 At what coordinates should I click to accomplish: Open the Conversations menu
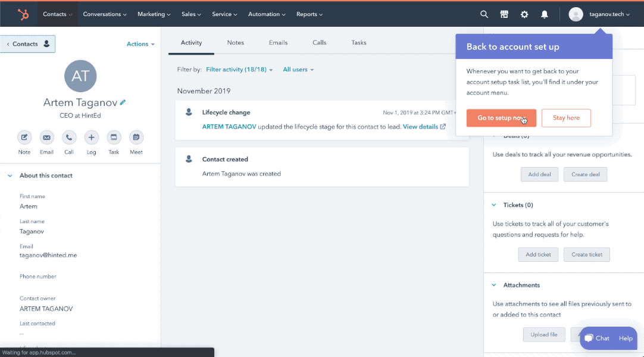click(105, 14)
